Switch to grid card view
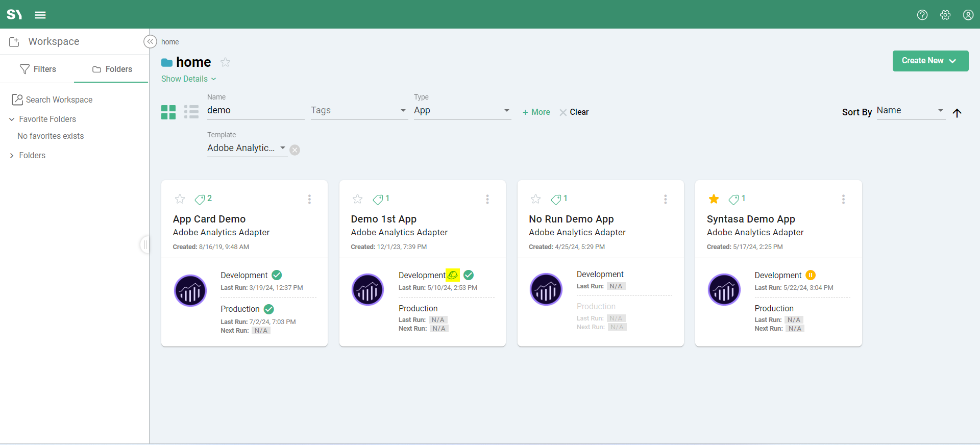980x445 pixels. click(x=168, y=112)
